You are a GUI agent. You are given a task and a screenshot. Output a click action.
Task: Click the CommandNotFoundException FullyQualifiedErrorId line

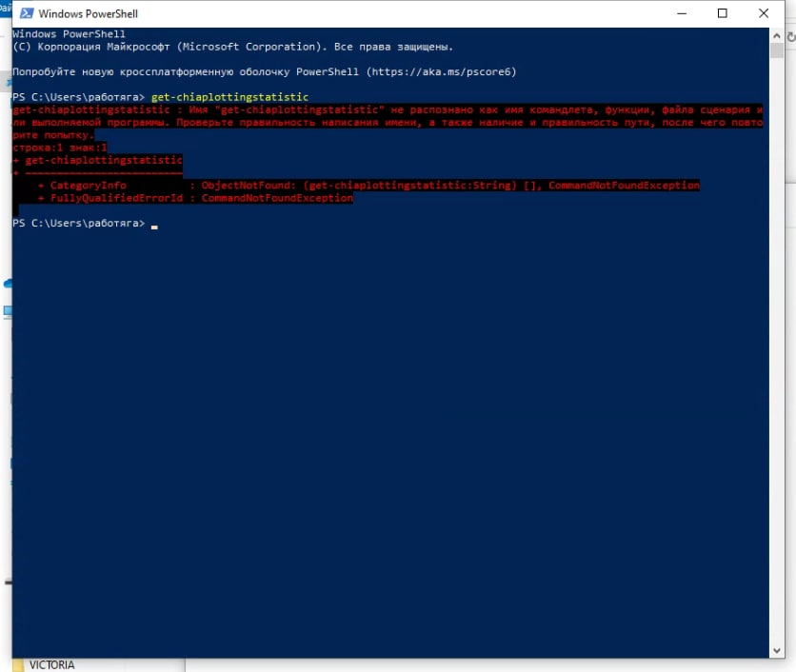[195, 198]
